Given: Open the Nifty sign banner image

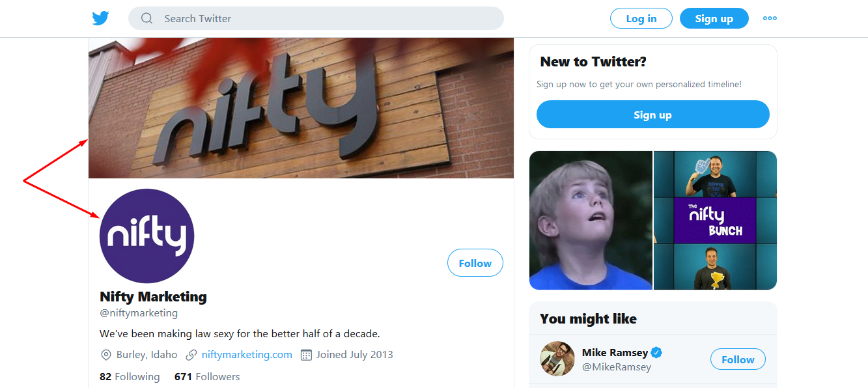Looking at the screenshot, I should tap(301, 107).
